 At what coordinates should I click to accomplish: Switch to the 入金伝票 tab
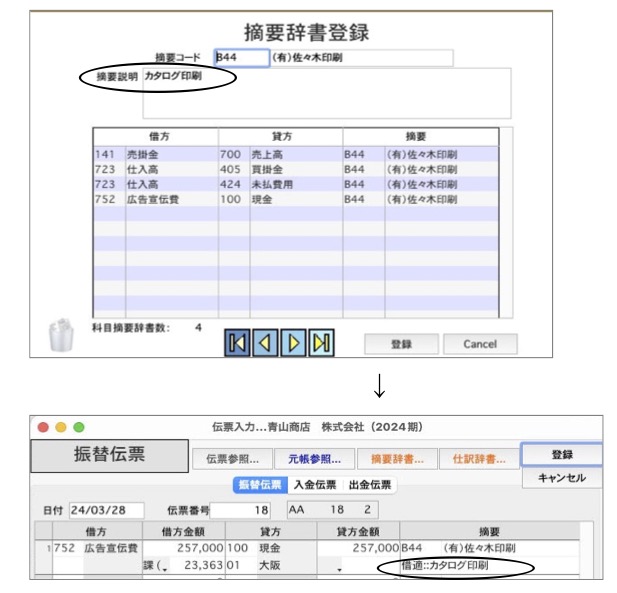pos(315,485)
